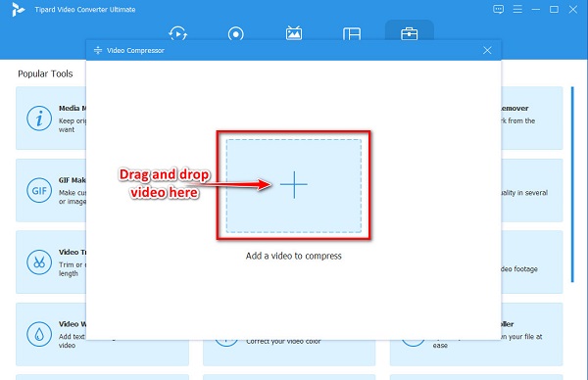Open the Converter tab icon
Viewport: 588px width, 380px height.
(177, 33)
